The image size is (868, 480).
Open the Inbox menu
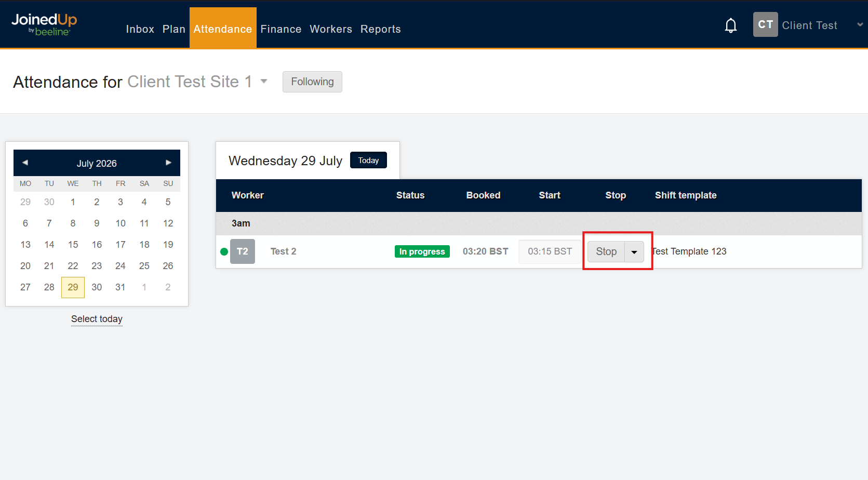click(140, 29)
